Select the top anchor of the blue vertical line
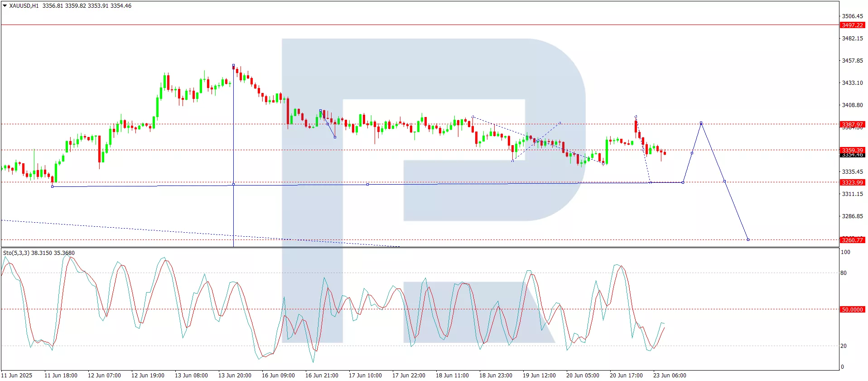 point(233,65)
